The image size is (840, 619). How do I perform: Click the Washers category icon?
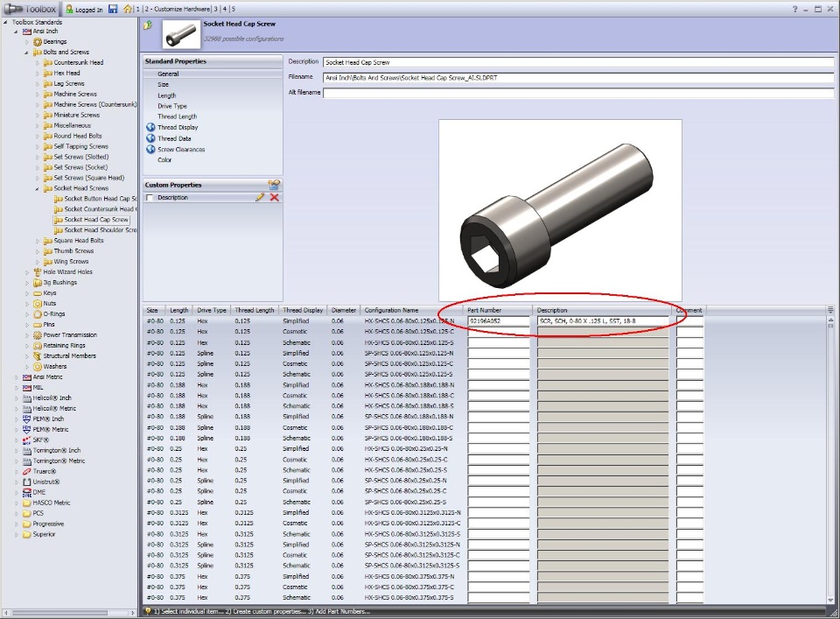[38, 366]
